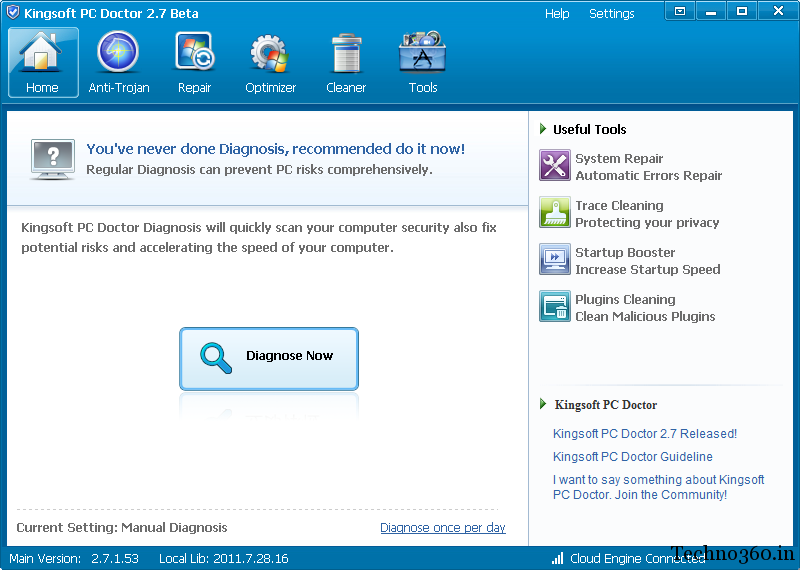800x570 pixels.
Task: Open Kingsoft PC Doctor 2.7 Released link
Action: tap(645, 434)
